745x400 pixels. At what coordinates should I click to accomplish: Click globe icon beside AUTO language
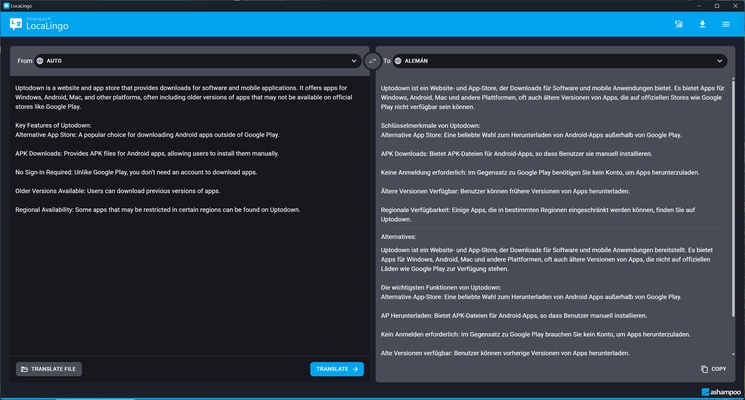(x=40, y=61)
